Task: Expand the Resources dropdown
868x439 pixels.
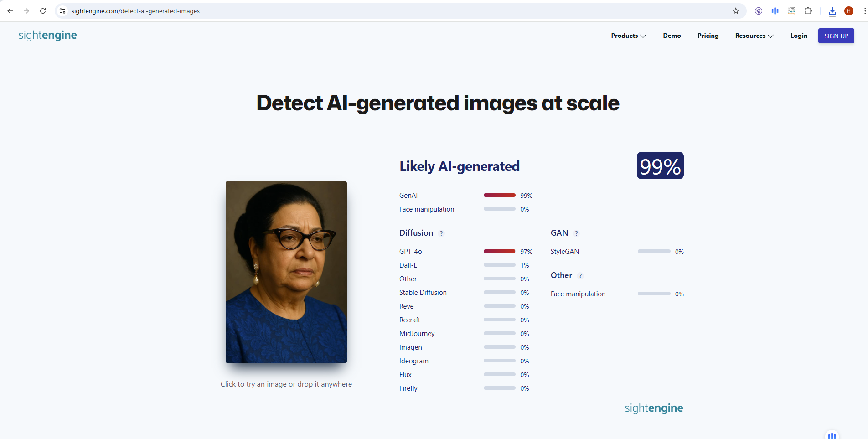Action: (754, 36)
